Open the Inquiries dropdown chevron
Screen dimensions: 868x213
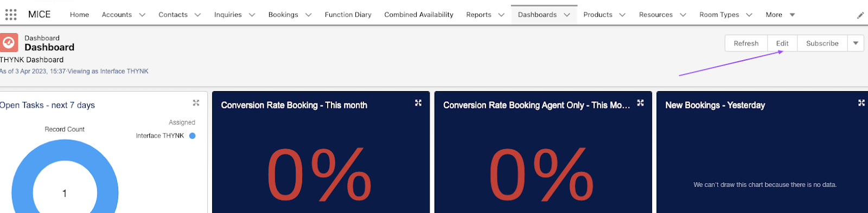252,15
